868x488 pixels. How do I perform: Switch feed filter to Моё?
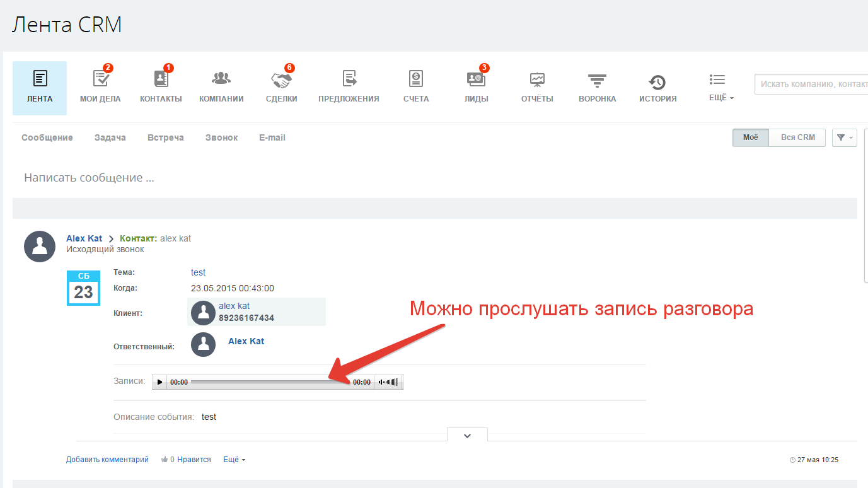[750, 137]
